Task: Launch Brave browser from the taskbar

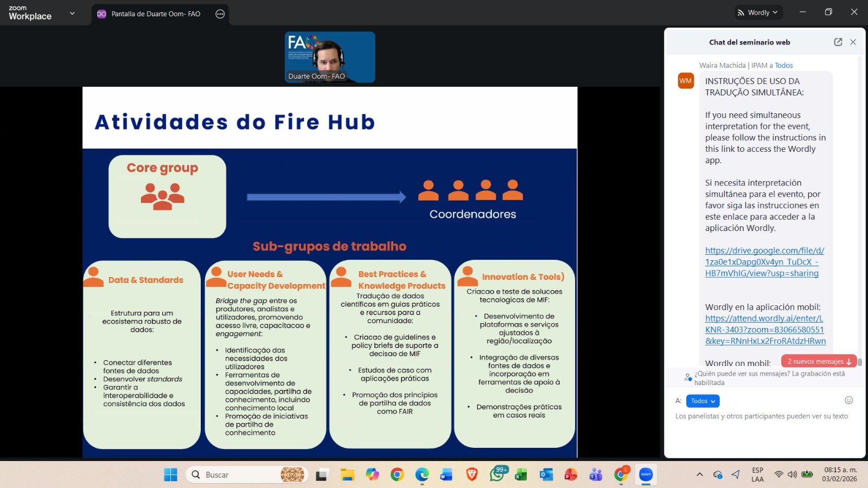Action: click(472, 474)
